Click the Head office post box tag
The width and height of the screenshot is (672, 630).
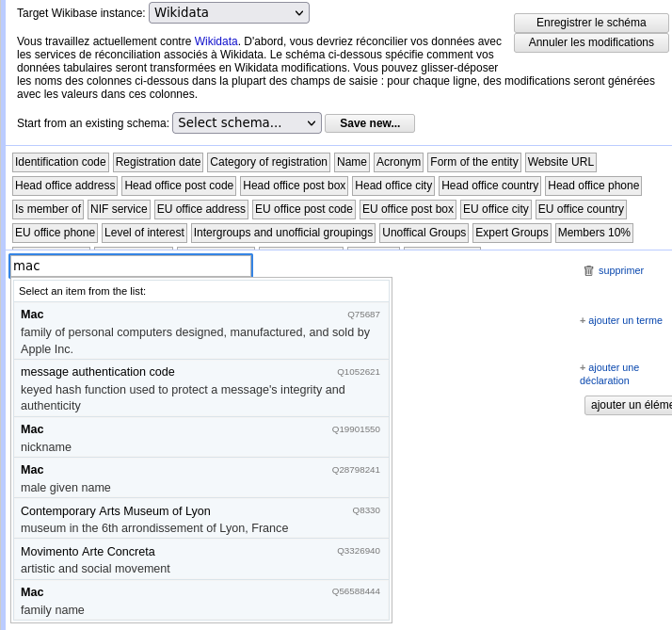294,186
